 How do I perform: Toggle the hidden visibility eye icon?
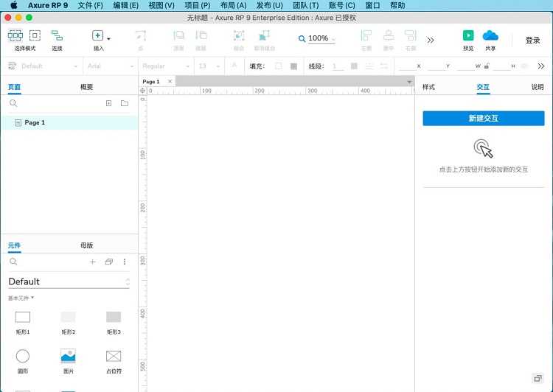point(524,66)
